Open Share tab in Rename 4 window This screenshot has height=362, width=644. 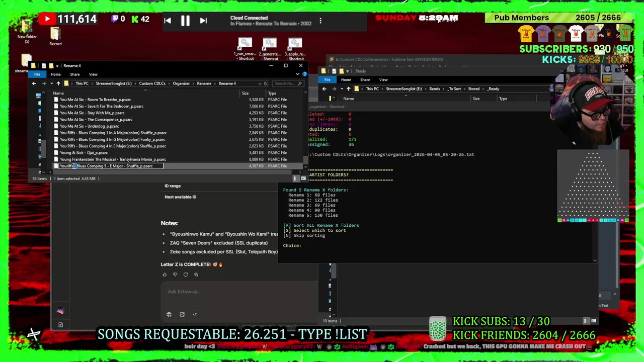coord(74,74)
